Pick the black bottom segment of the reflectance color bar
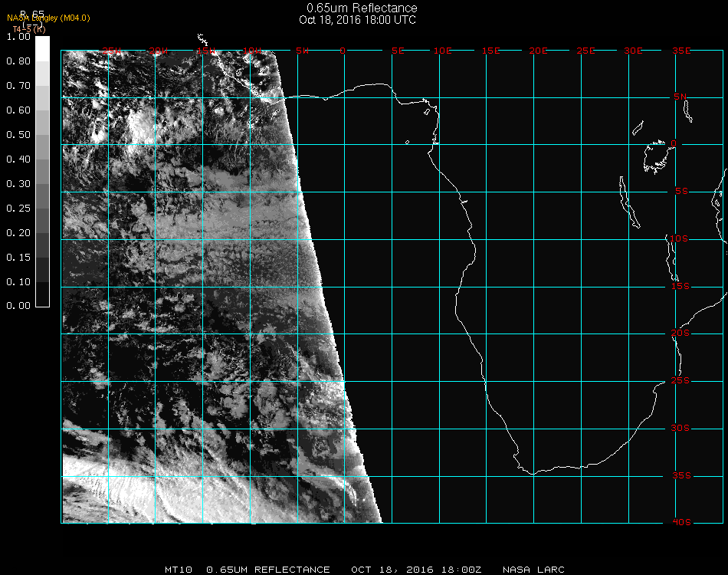Screen dimensions: 728x575 click(42, 294)
